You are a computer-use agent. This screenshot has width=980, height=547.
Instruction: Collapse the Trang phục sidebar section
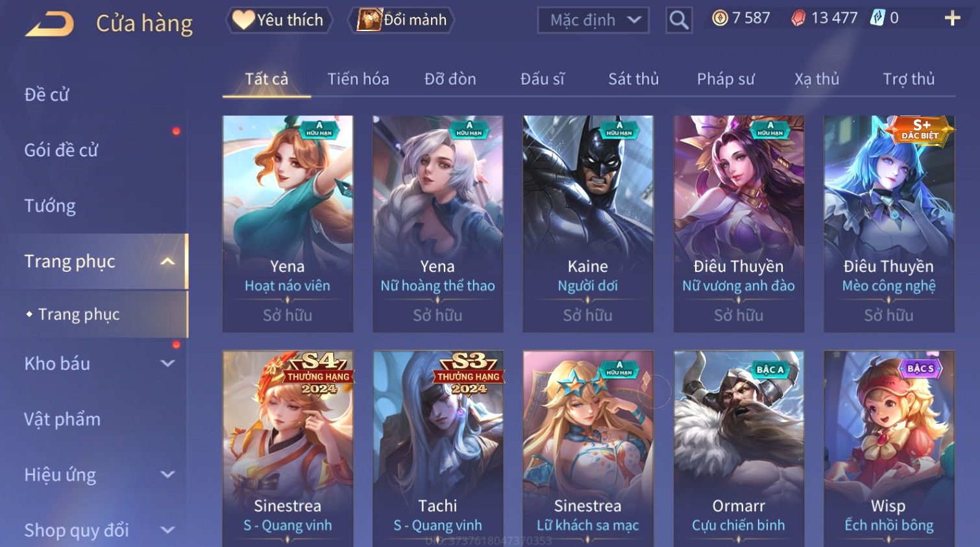(x=167, y=261)
